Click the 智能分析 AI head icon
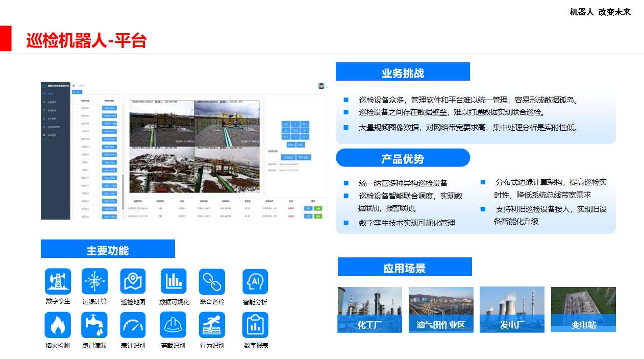 point(255,282)
